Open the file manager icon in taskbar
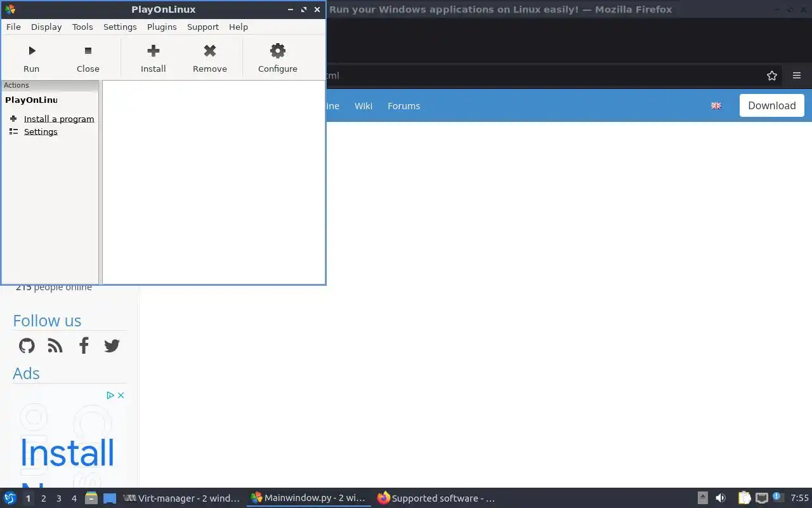Image resolution: width=812 pixels, height=508 pixels. [91, 498]
